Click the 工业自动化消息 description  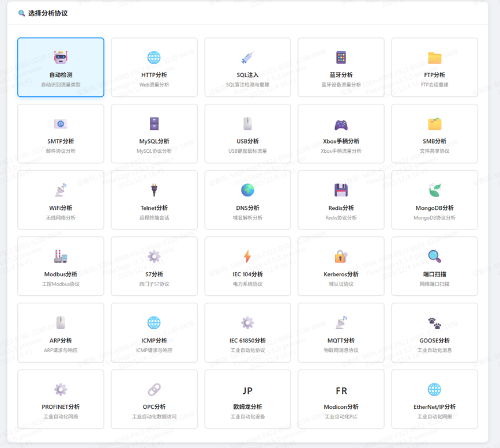coord(435,350)
